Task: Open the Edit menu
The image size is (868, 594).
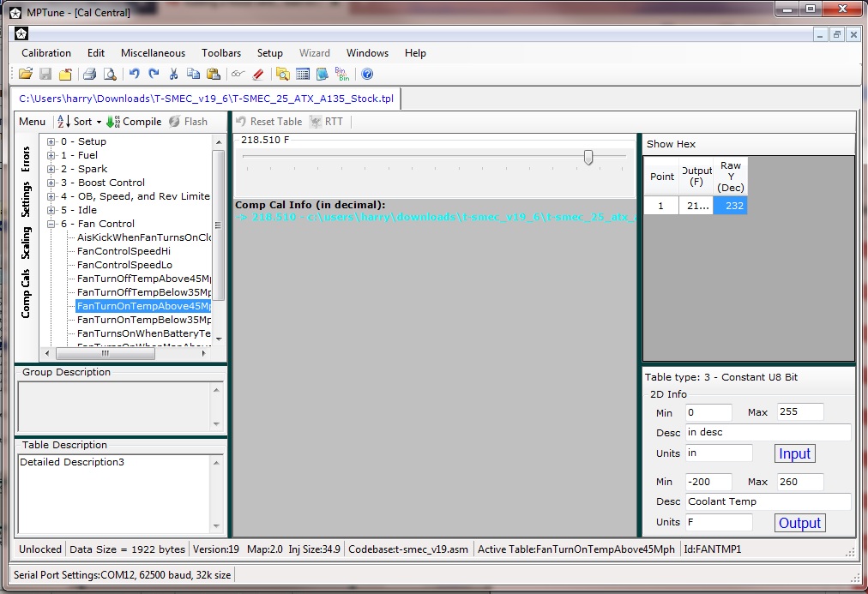Action: pos(96,53)
